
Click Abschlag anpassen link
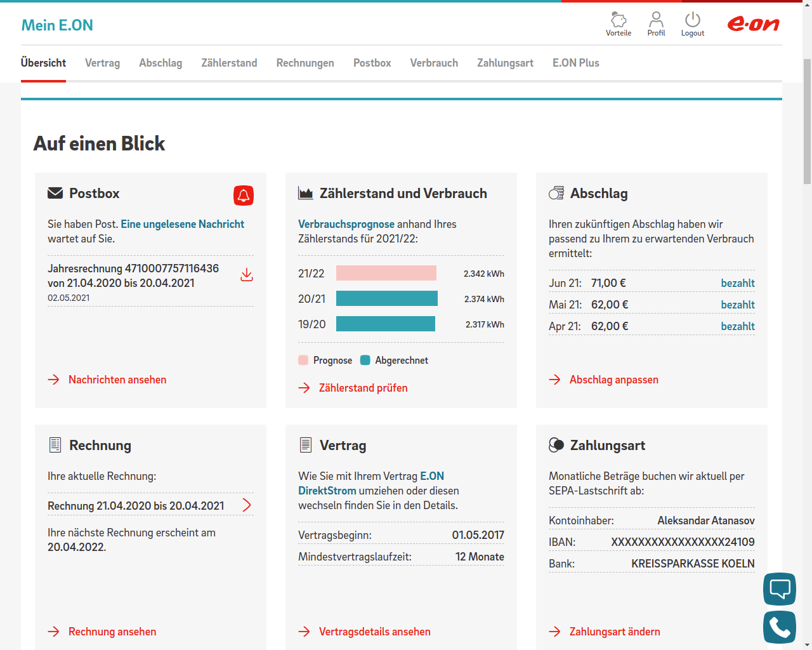(x=614, y=380)
